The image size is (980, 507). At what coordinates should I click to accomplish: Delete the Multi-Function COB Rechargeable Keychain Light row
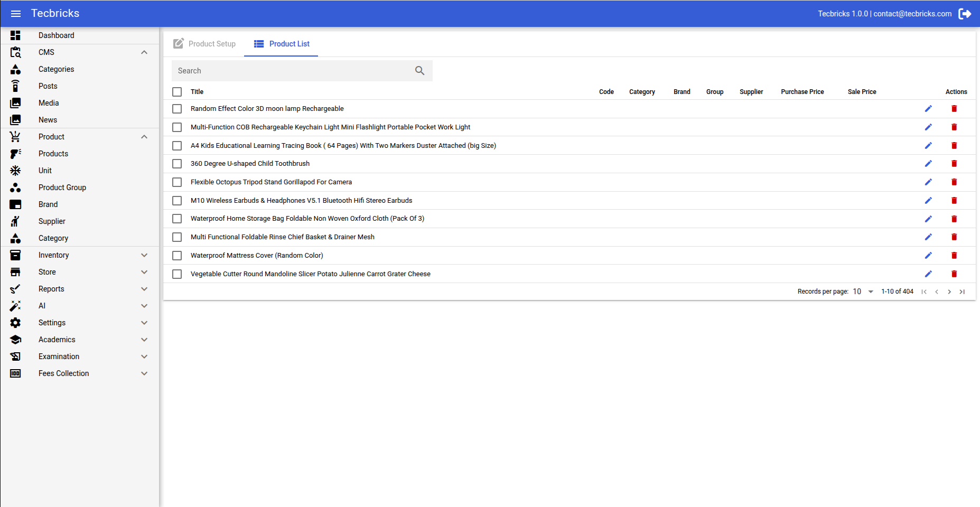pos(954,127)
